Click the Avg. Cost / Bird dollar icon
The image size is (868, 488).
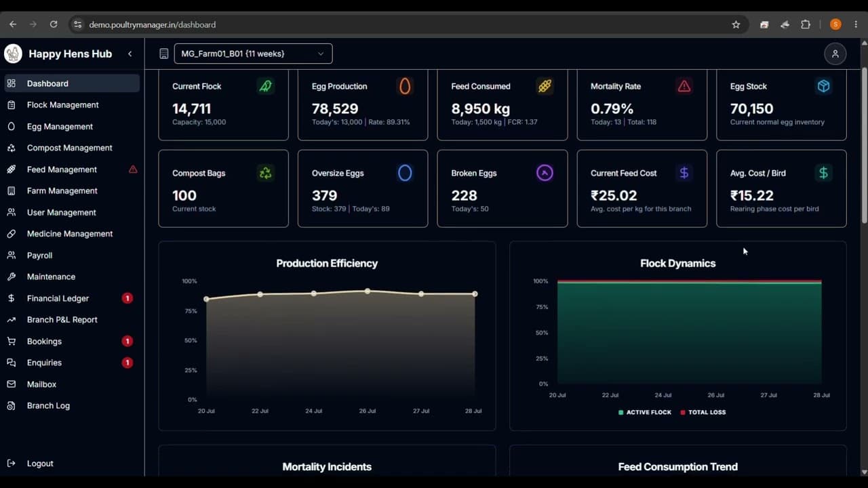click(823, 173)
